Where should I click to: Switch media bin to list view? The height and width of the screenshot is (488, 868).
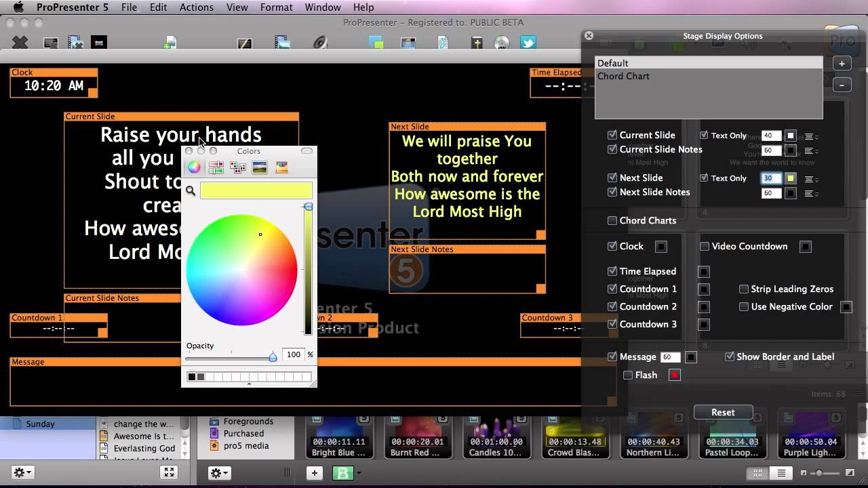point(781,473)
